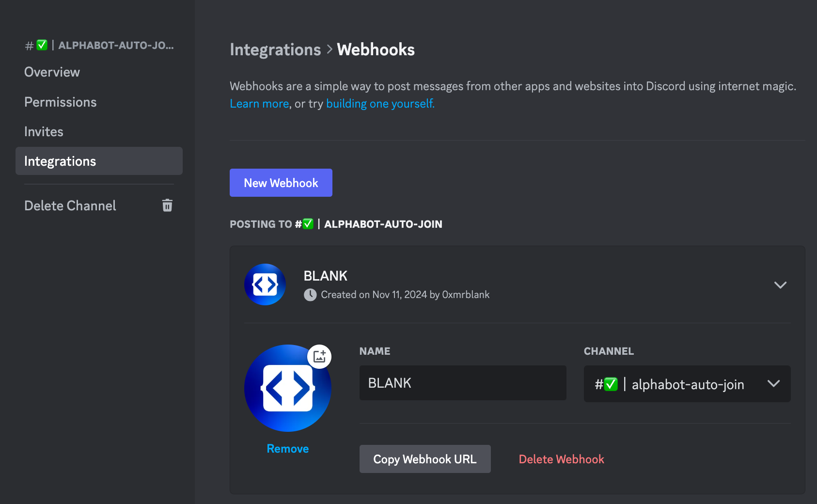Click 'Created on Nov 11, 2024 by 0xmrblank' text

click(405, 295)
